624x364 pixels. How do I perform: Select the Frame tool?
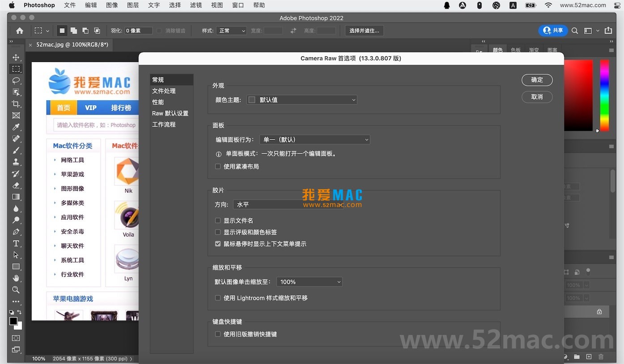(x=16, y=115)
